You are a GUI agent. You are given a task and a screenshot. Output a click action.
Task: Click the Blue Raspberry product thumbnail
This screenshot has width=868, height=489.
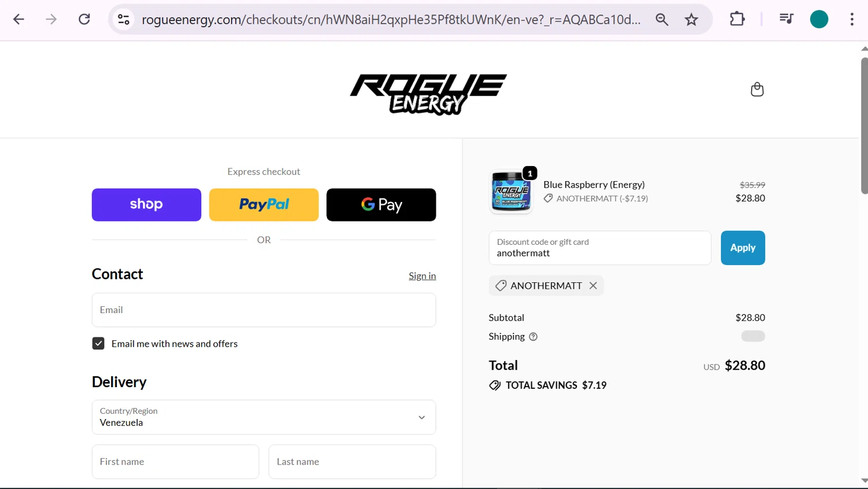coord(511,191)
